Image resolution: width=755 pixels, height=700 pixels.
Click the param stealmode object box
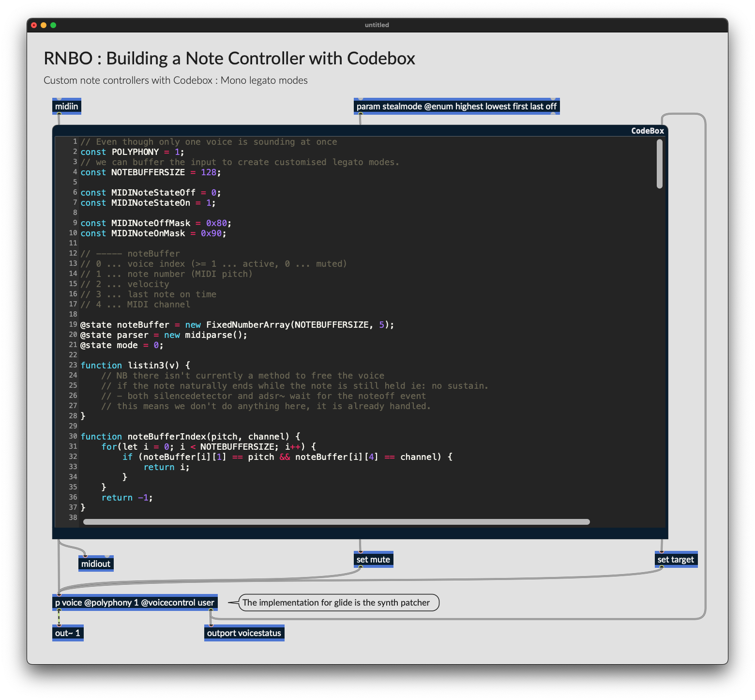point(457,106)
